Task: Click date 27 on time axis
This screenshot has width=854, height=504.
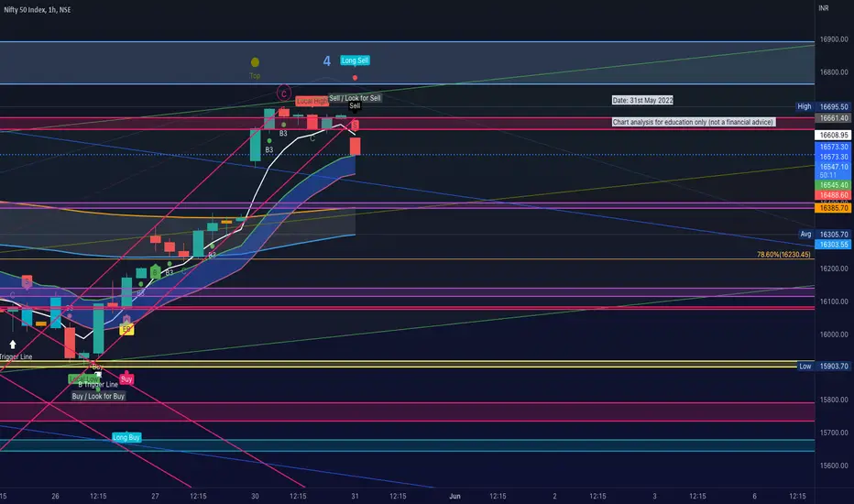Action: 155,497
